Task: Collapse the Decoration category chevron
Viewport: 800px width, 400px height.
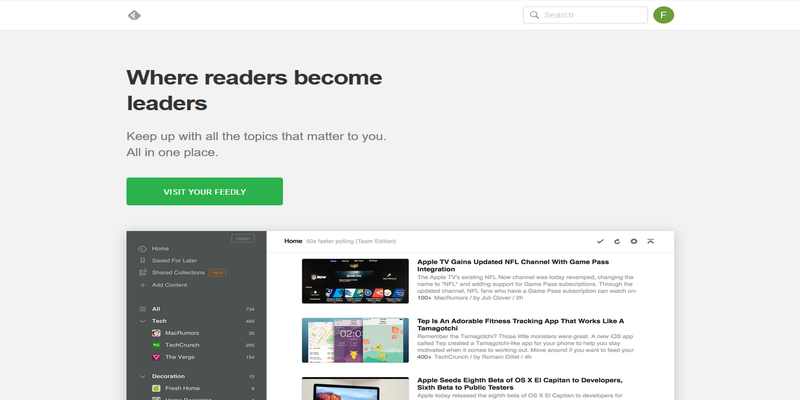Action: [142, 376]
